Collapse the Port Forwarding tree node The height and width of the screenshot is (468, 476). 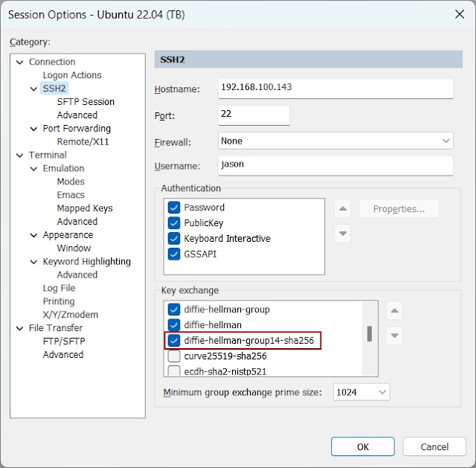(x=33, y=129)
